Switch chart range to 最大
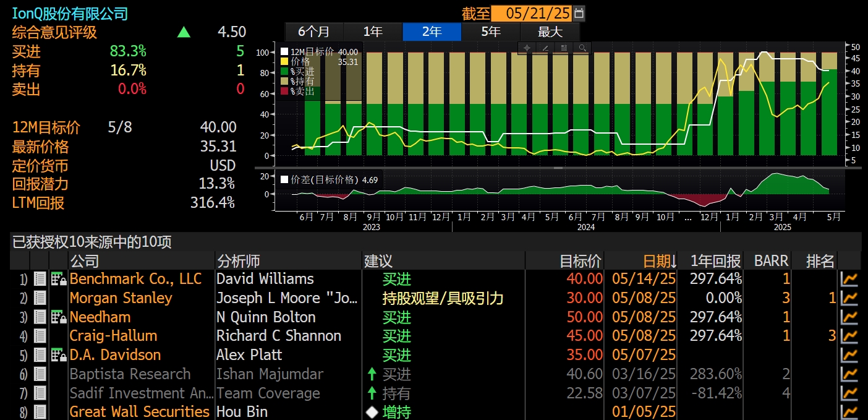Image resolution: width=868 pixels, height=420 pixels. [x=550, y=32]
